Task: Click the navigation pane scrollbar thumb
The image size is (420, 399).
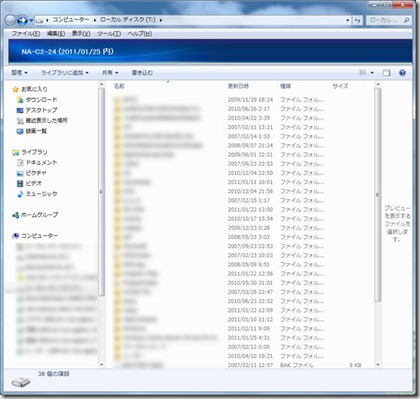Action: (101, 192)
